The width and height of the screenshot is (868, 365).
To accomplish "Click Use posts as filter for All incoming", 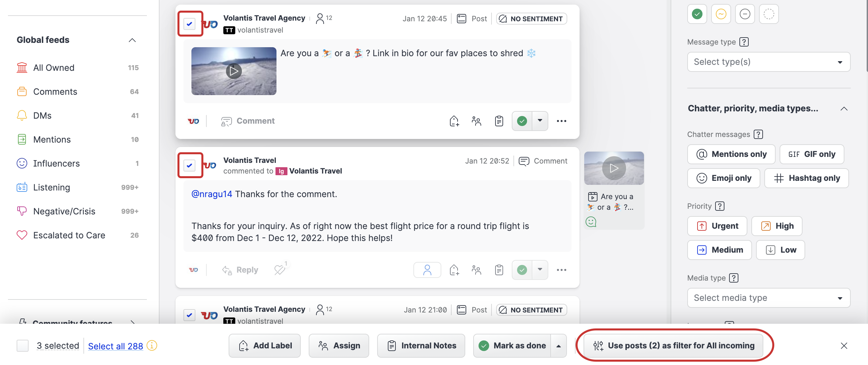I will pyautogui.click(x=674, y=346).
